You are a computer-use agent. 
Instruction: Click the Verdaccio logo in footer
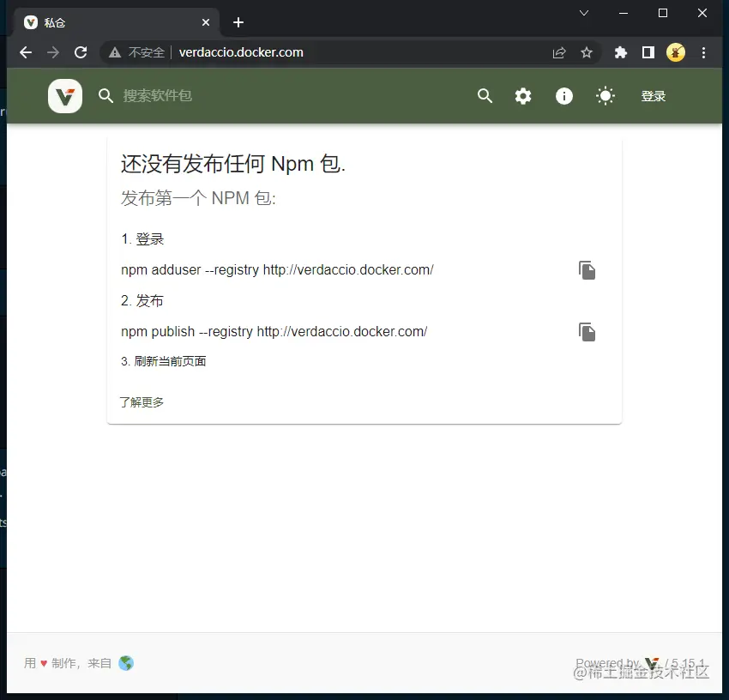653,663
